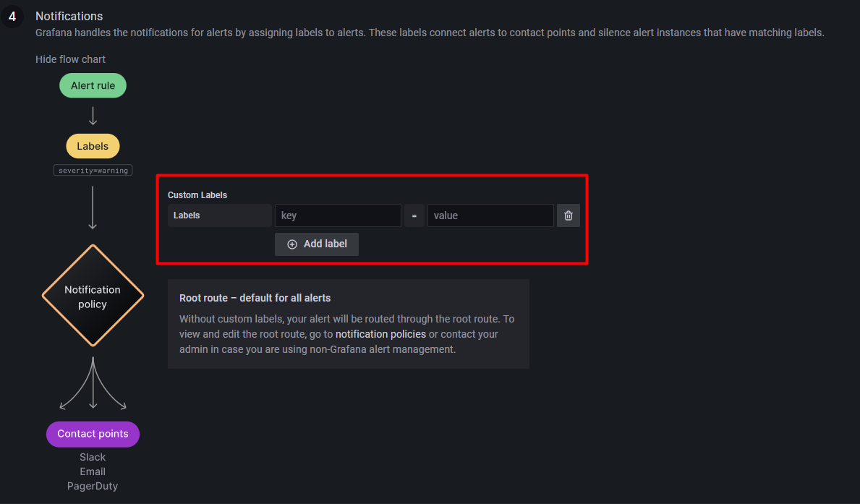
Task: Click the Notifications section heading
Action: click(x=69, y=16)
